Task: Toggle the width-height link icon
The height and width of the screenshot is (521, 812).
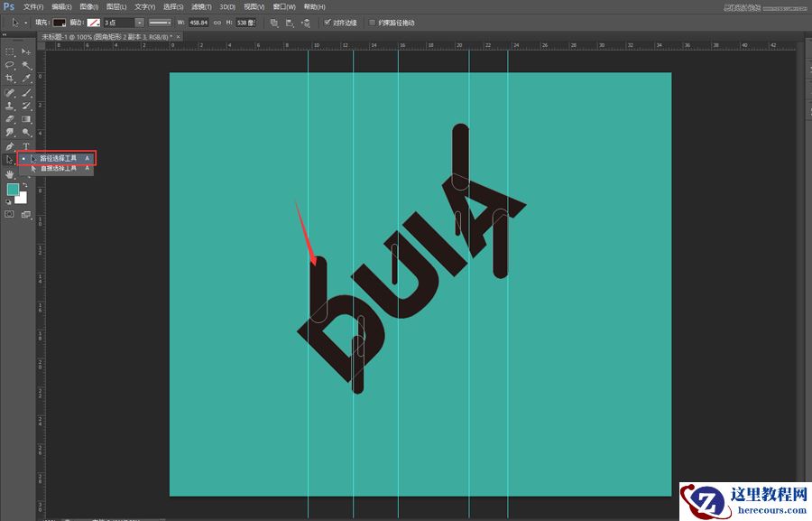Action: tap(217, 22)
